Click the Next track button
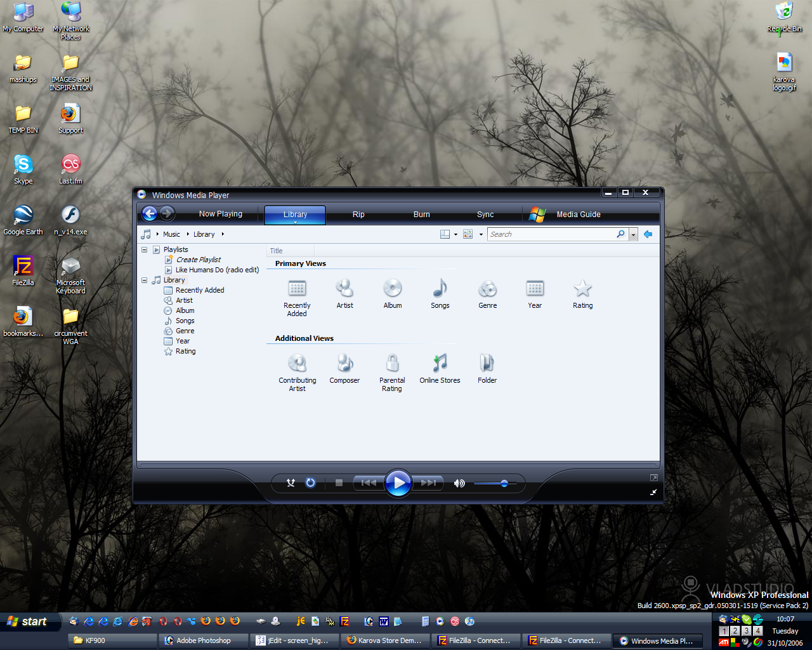The image size is (812, 650). (428, 483)
